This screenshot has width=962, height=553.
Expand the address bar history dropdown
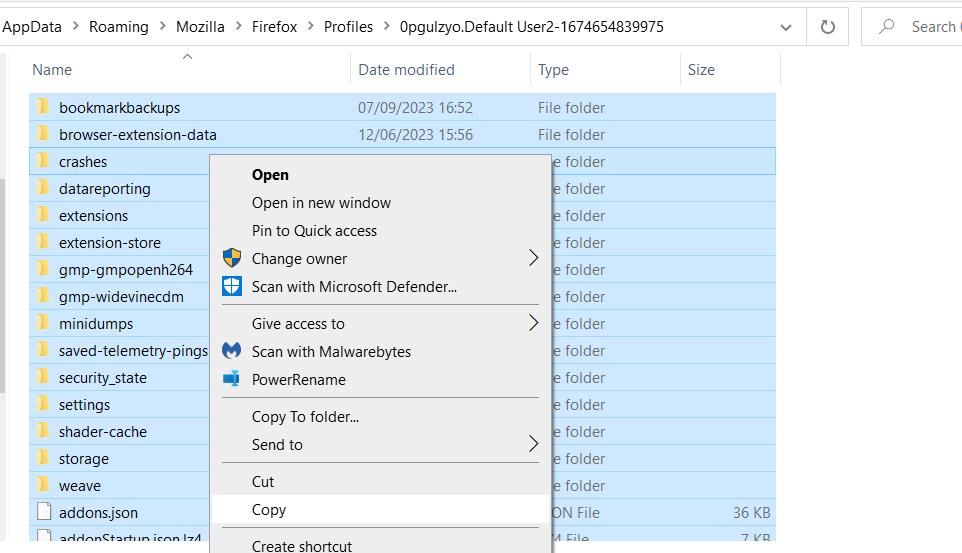pos(786,27)
